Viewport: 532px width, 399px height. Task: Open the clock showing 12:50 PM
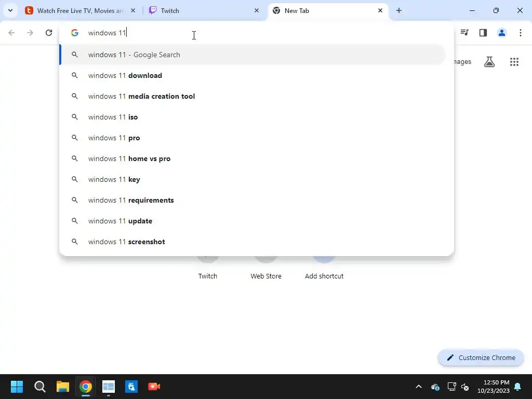[x=494, y=387]
